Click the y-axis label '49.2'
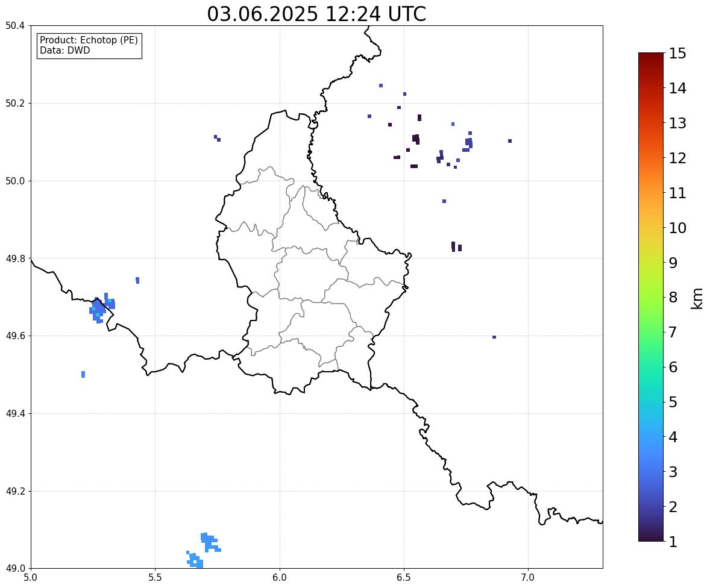This screenshot has width=710, height=588. [x=14, y=491]
